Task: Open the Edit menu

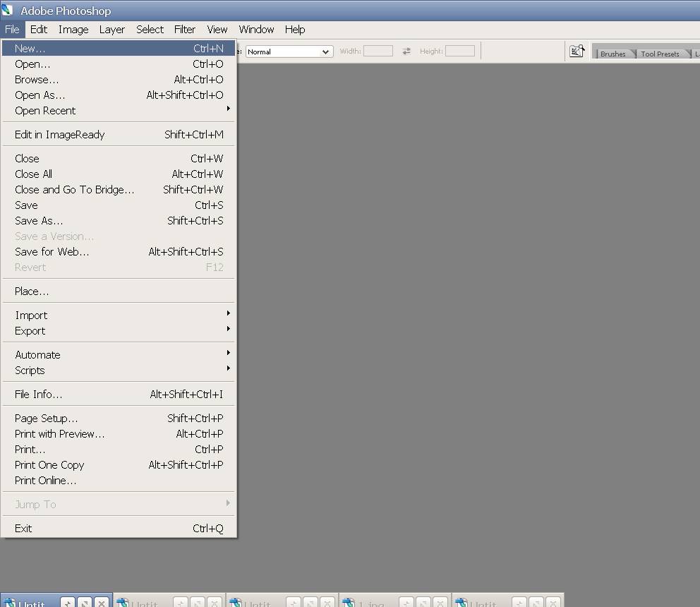Action: click(x=39, y=30)
